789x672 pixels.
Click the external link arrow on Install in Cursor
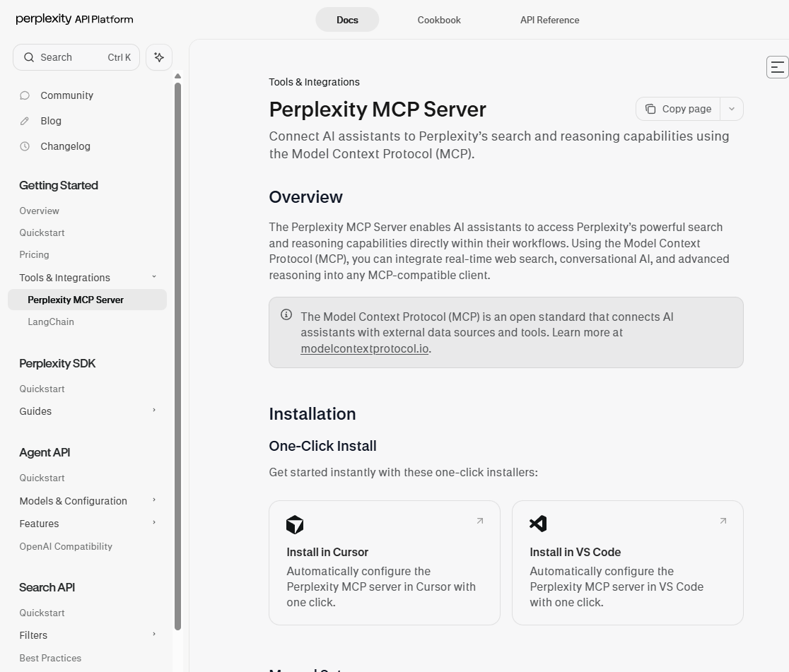pyautogui.click(x=479, y=520)
